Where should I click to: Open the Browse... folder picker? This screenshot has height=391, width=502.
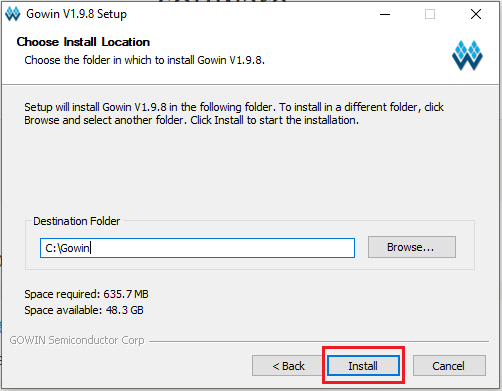coord(412,247)
